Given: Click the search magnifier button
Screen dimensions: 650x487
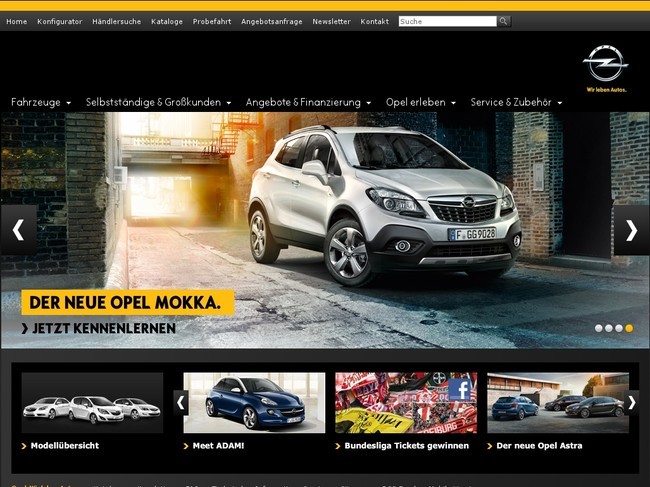Looking at the screenshot, I should coord(504,21).
